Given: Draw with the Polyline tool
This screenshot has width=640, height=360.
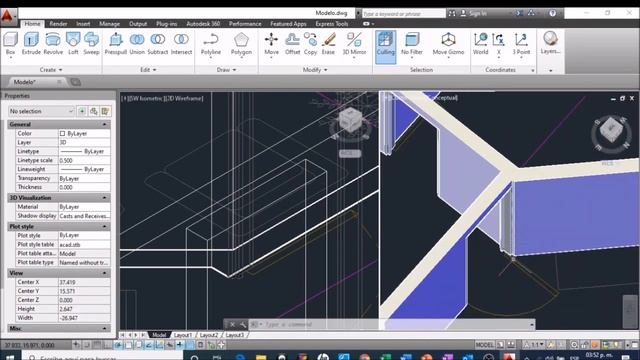Looking at the screenshot, I should point(211,44).
